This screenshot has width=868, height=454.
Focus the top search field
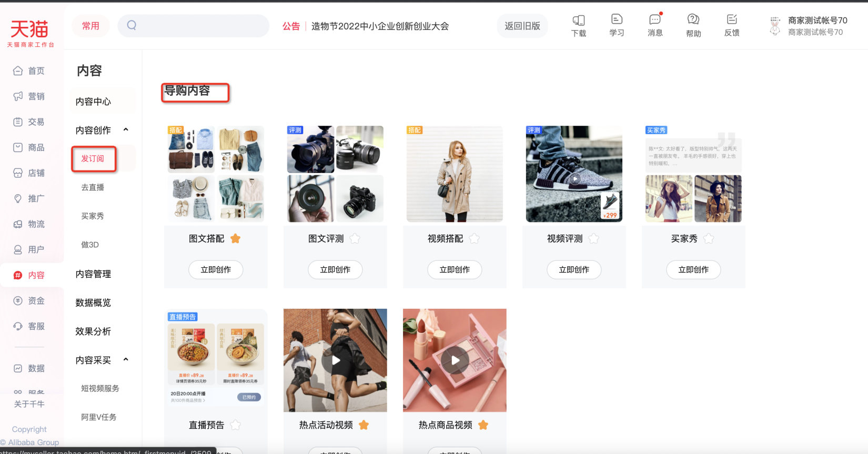coord(194,26)
